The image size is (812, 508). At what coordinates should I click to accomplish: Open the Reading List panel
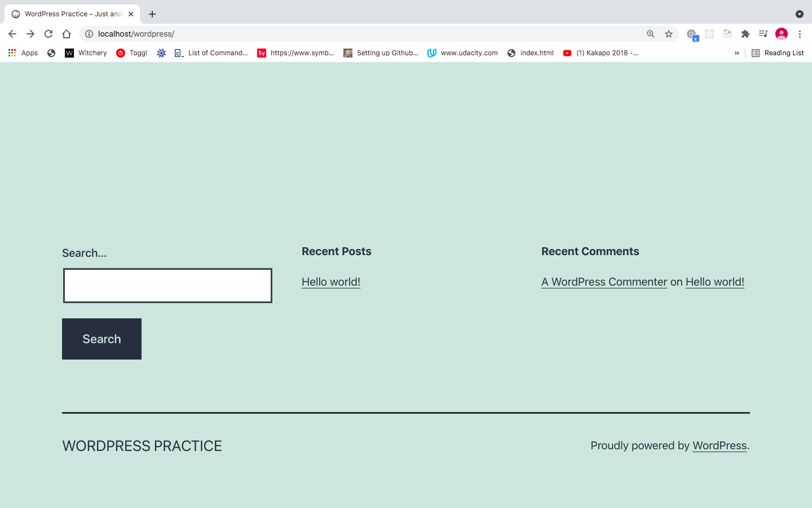[778, 53]
